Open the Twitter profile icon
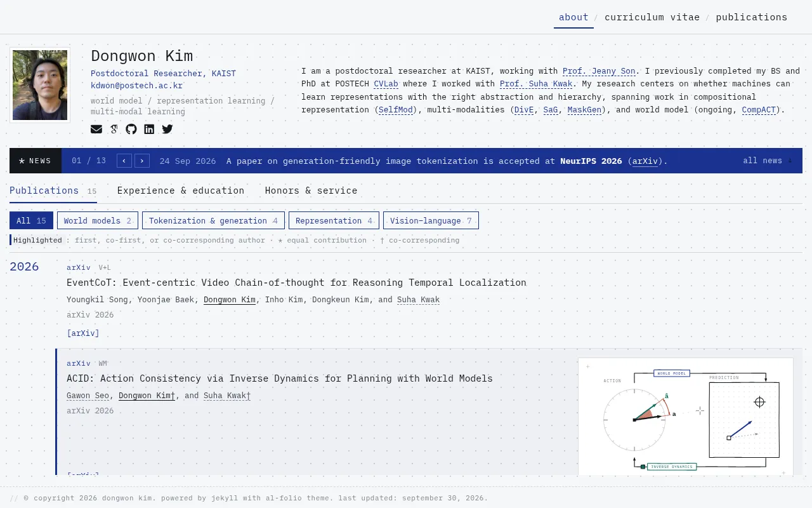This screenshot has width=812, height=508. [167, 129]
